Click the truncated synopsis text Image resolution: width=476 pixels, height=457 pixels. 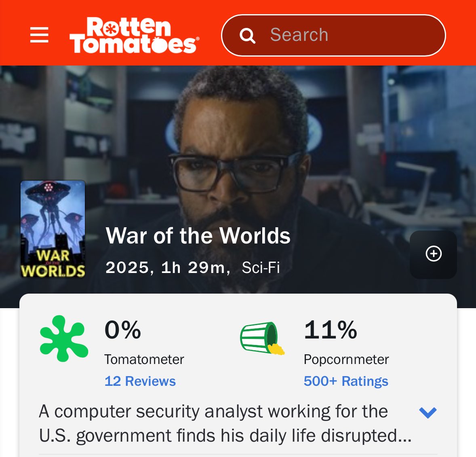coord(225,423)
